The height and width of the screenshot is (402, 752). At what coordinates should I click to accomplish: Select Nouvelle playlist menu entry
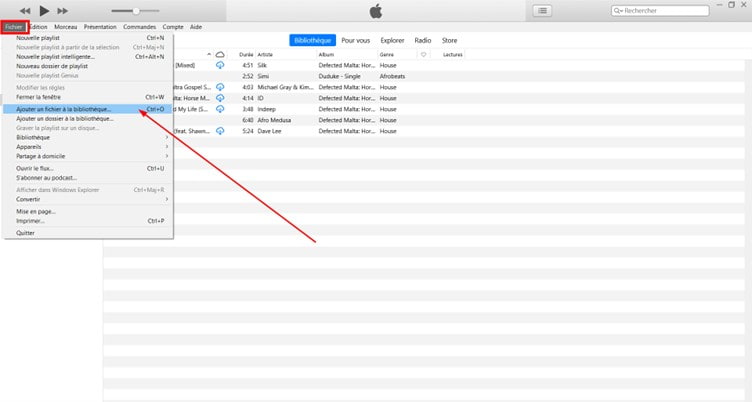88,38
